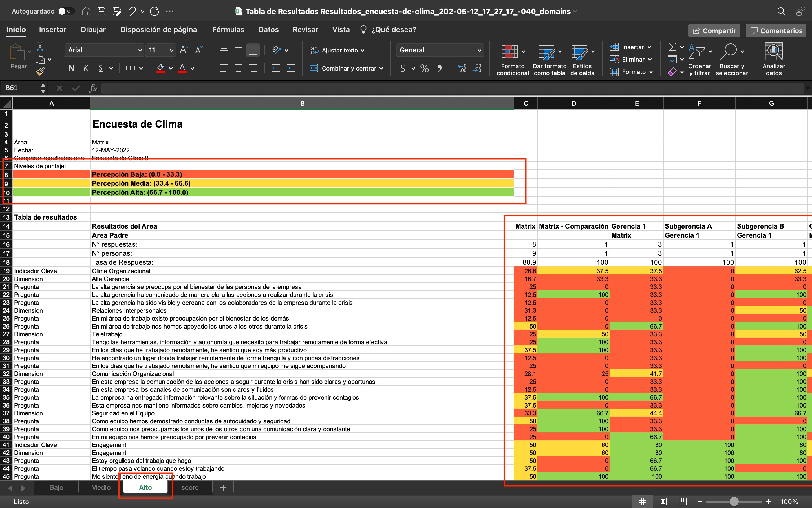Align text left

point(224,68)
